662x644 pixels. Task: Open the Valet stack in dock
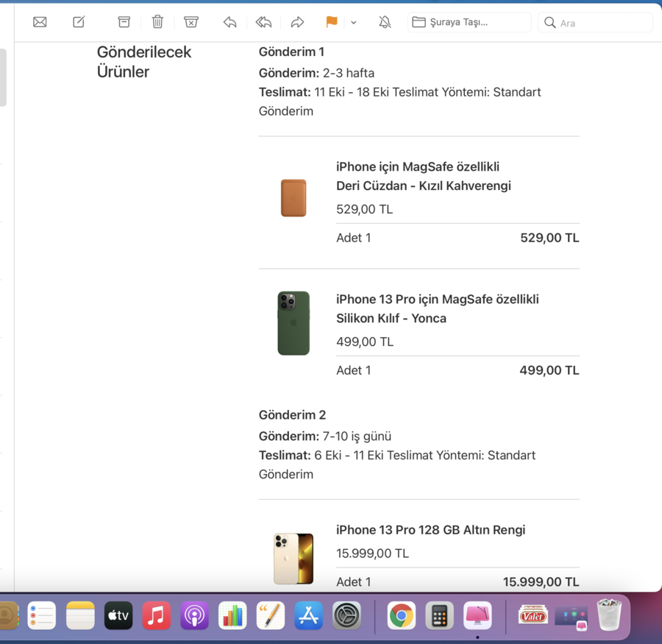pyautogui.click(x=533, y=616)
